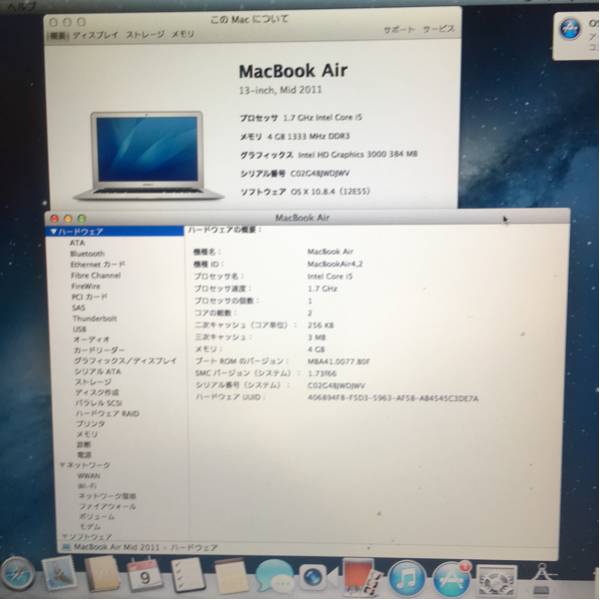This screenshot has height=600, width=600.
Task: Click boot ROM version MBA41.0077.B0F
Action: pyautogui.click(x=339, y=361)
